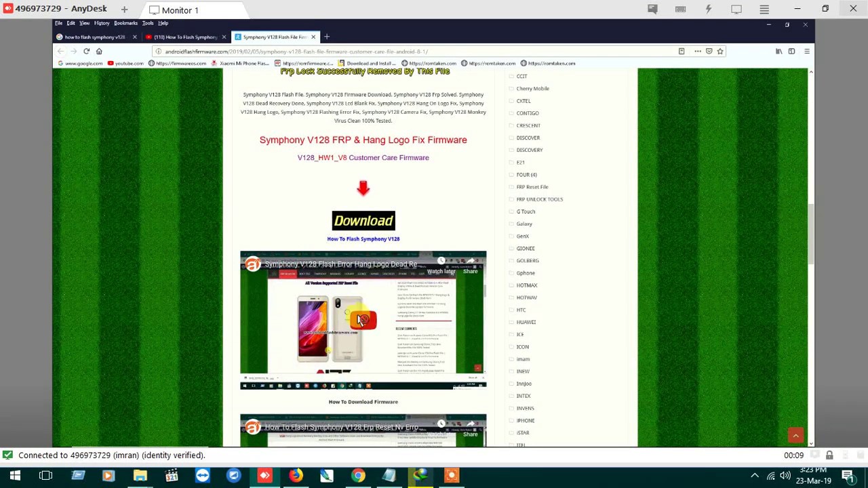Open HUAWEI category link

coord(526,322)
